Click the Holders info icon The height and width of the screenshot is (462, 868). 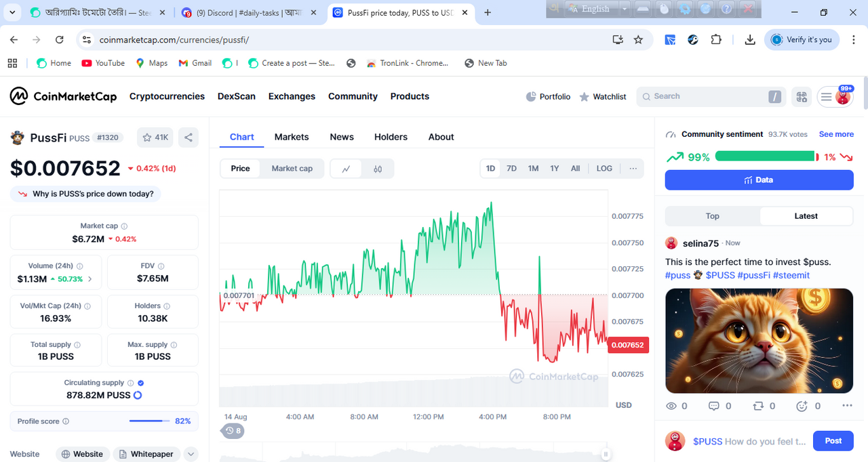coord(167,306)
